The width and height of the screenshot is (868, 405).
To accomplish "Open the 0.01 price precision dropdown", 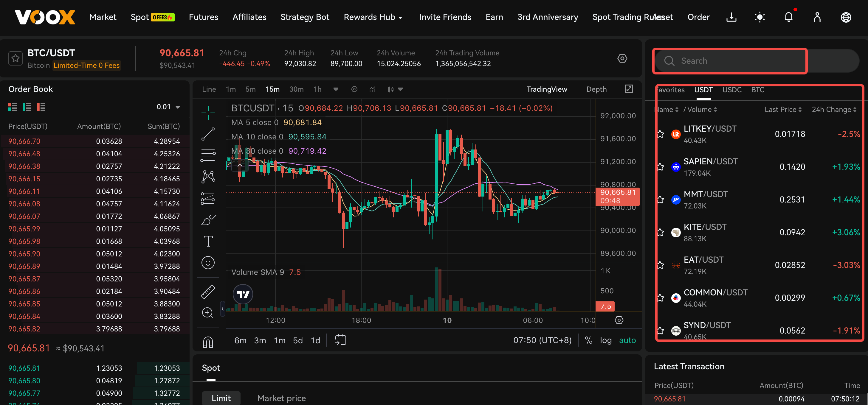I will pyautogui.click(x=168, y=107).
